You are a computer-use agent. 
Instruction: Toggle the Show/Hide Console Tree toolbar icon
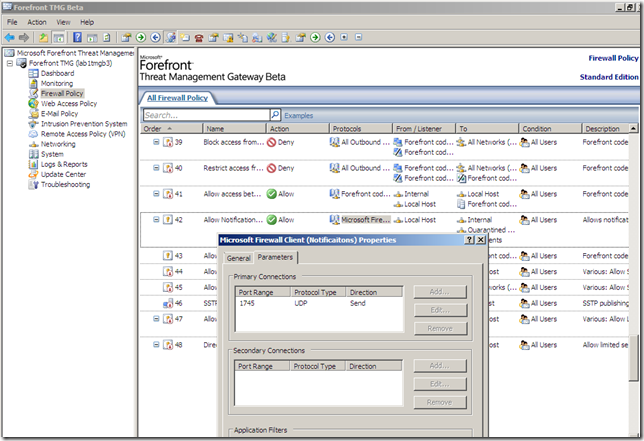click(59, 38)
